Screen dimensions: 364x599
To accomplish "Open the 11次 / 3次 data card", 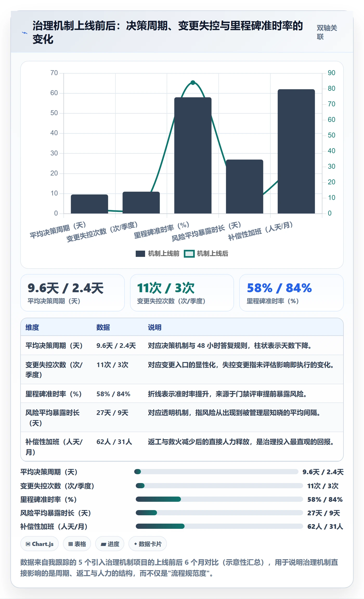I will (182, 293).
